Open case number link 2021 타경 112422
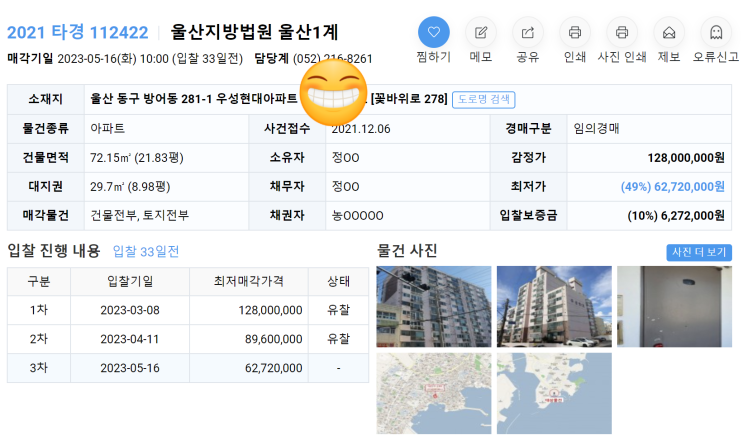This screenshot has width=743, height=445. pos(78,32)
